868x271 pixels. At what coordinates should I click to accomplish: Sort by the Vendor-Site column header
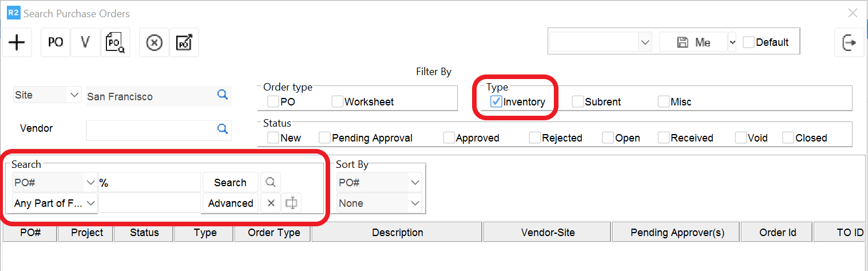point(548,233)
